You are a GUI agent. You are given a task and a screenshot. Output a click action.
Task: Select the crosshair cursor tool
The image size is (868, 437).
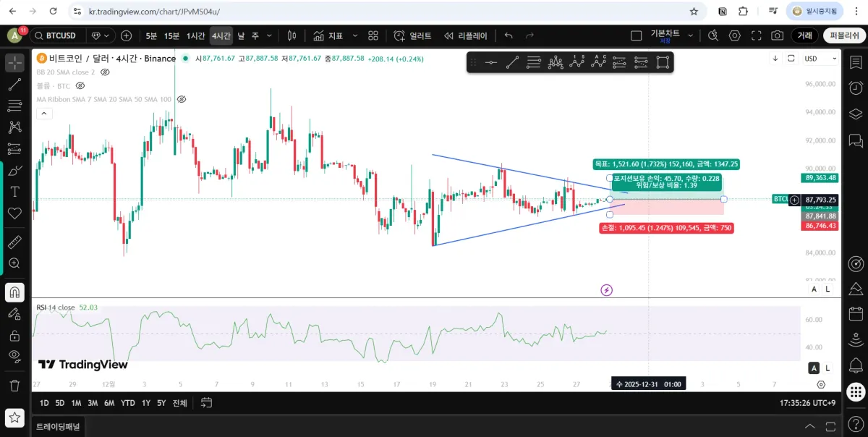tap(14, 63)
